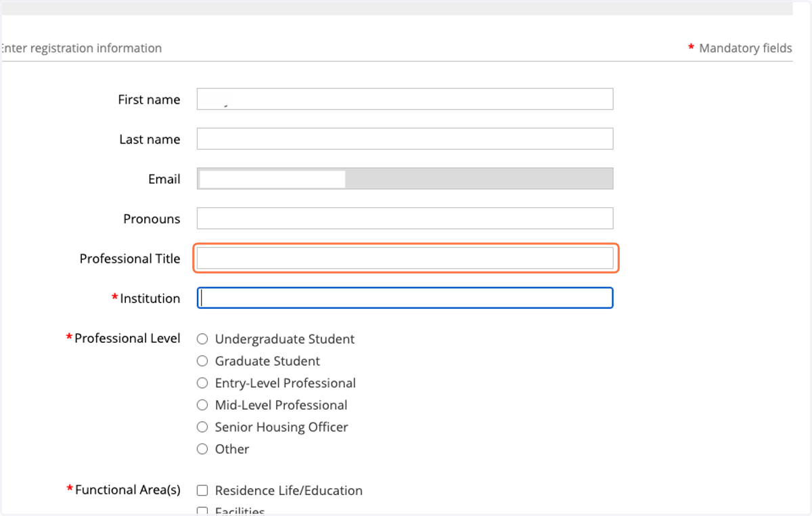
Task: Check the Residence Life/Education checkbox
Action: tap(202, 490)
